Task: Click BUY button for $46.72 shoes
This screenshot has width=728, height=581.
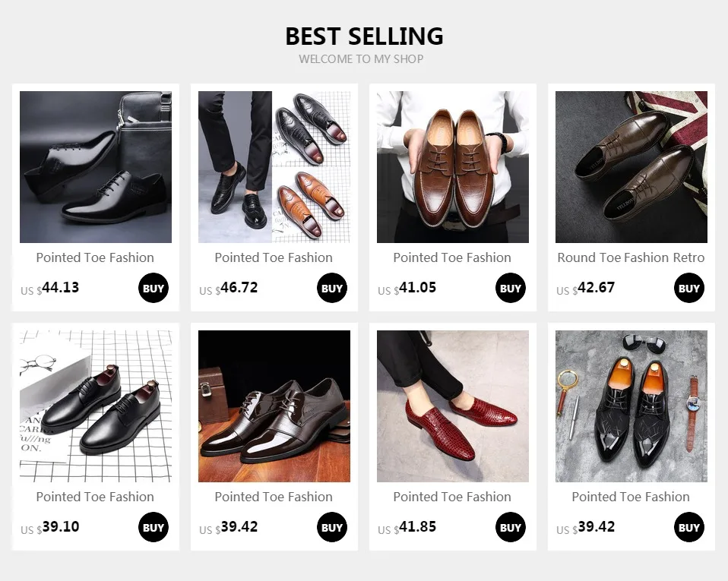Action: coord(332,288)
